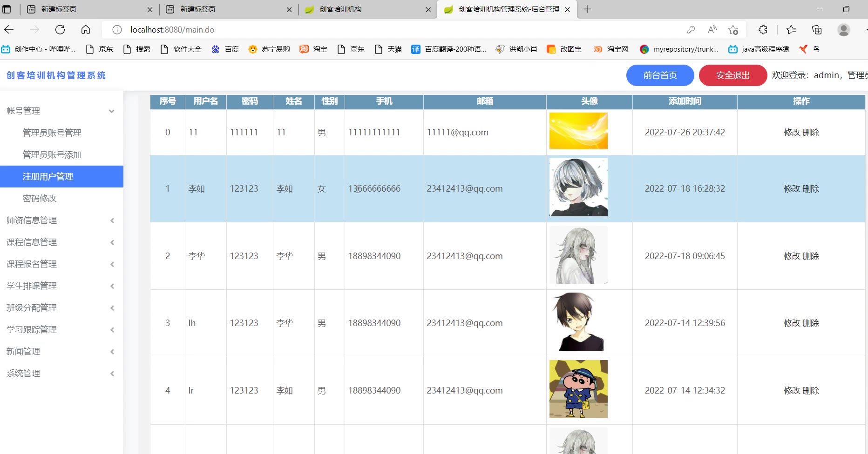Open the myrepository/trunk bookmark
This screenshot has height=454, width=868.
click(x=679, y=49)
